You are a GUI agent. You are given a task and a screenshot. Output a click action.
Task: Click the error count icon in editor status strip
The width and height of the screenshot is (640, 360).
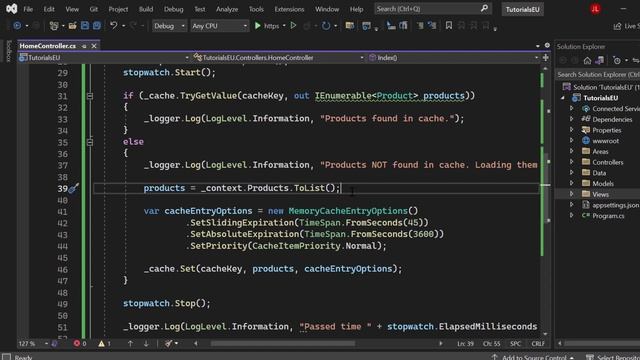point(77,344)
